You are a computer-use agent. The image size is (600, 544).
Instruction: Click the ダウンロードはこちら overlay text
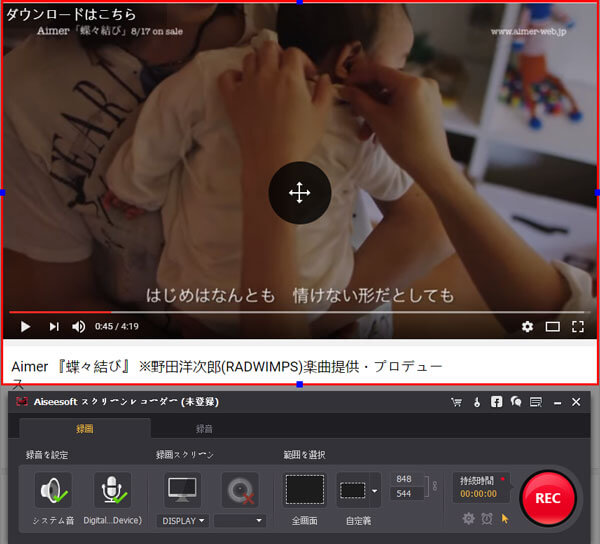tap(71, 15)
